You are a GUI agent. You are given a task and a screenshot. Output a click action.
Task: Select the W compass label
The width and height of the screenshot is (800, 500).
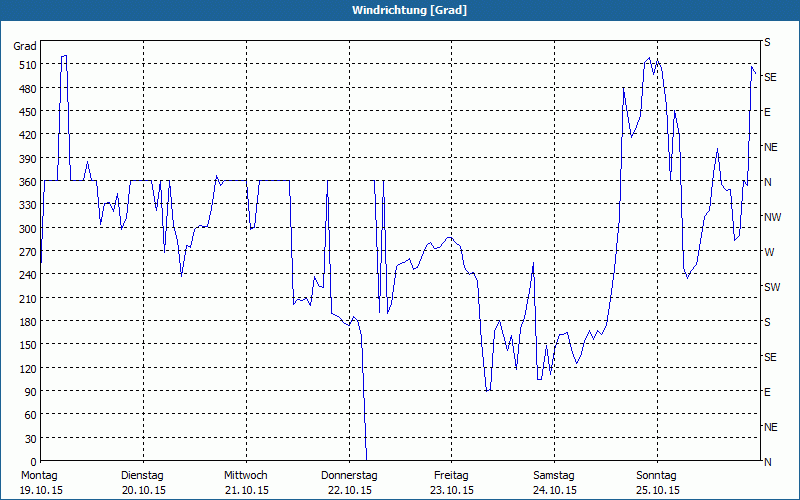[769, 252]
